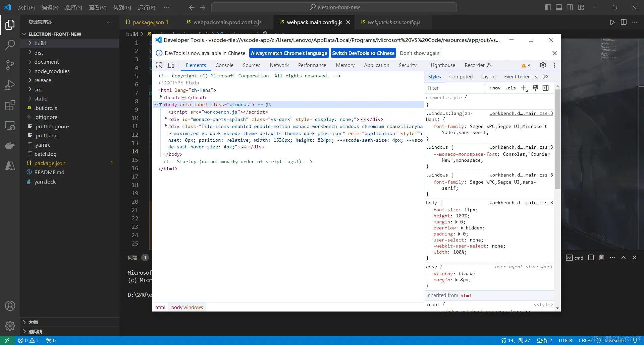The height and width of the screenshot is (345, 644).
Task: Toggle element pseudo-class states with :hov
Action: [x=495, y=88]
